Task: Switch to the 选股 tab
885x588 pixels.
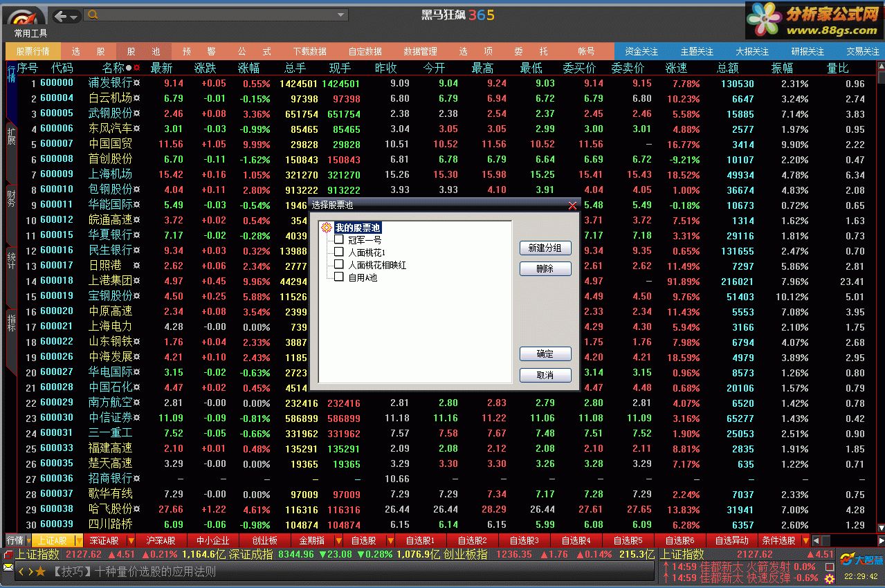Action: click(x=89, y=51)
